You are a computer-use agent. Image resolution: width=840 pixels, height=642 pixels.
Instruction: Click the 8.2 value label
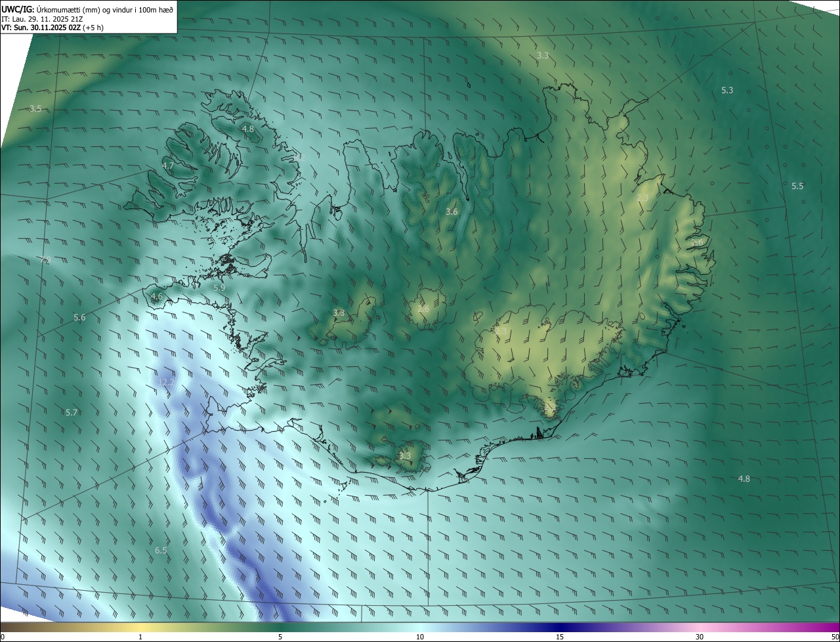300,157
